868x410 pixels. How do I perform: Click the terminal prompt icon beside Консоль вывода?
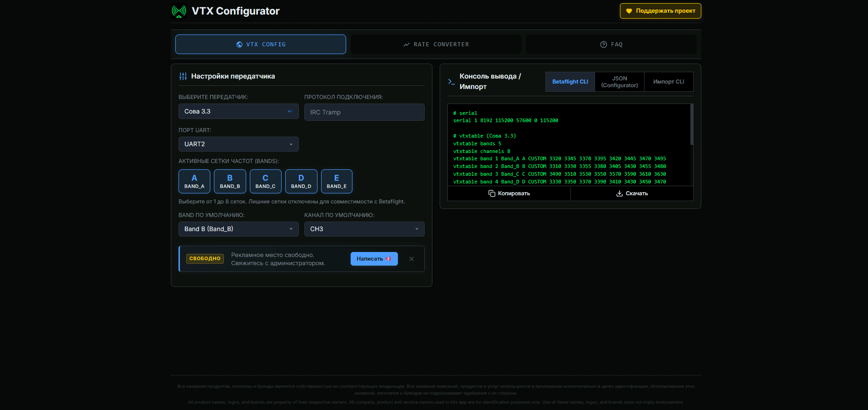[x=451, y=82]
